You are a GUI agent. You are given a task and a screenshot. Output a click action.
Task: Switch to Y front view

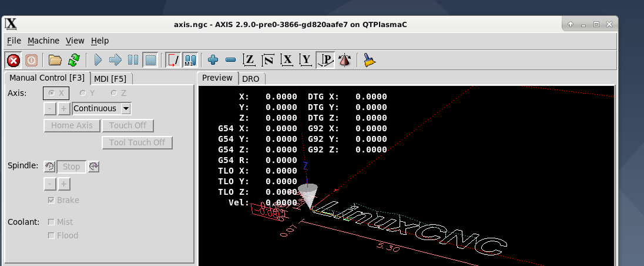click(x=306, y=61)
